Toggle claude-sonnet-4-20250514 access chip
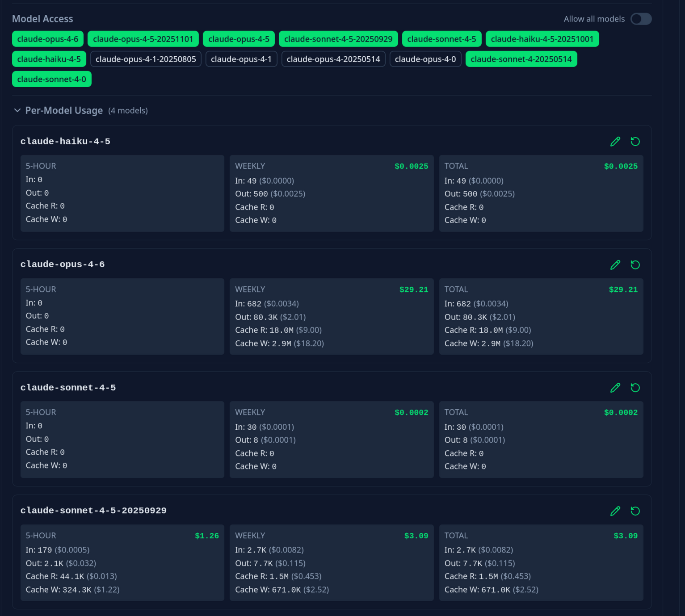685x616 pixels. [x=521, y=59]
